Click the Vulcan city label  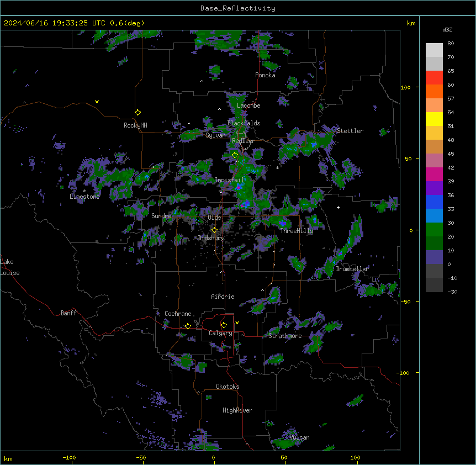click(300, 438)
